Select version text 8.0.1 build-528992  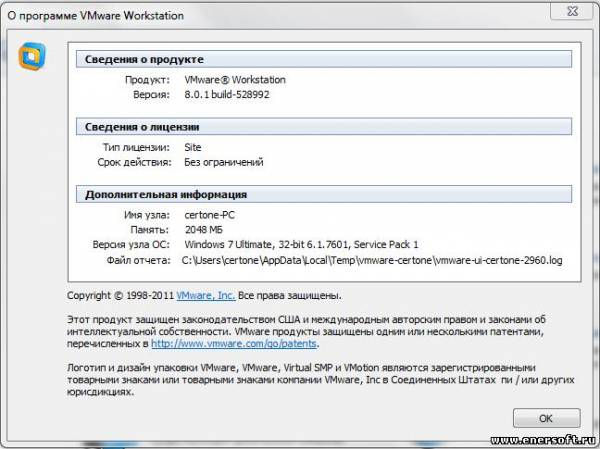coord(227,95)
